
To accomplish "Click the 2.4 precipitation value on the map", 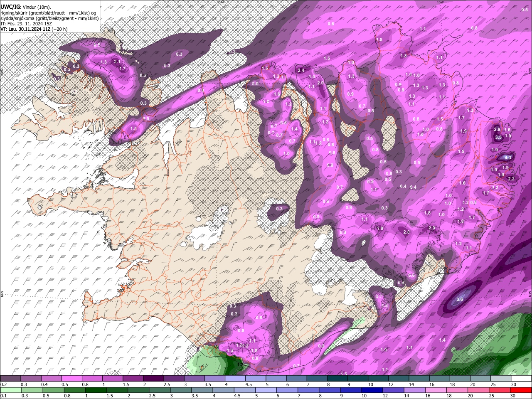I will (x=301, y=71).
